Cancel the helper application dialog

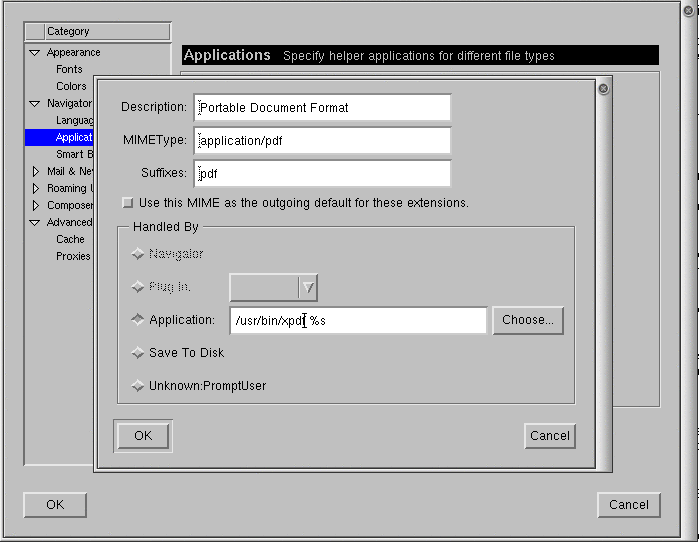click(550, 436)
